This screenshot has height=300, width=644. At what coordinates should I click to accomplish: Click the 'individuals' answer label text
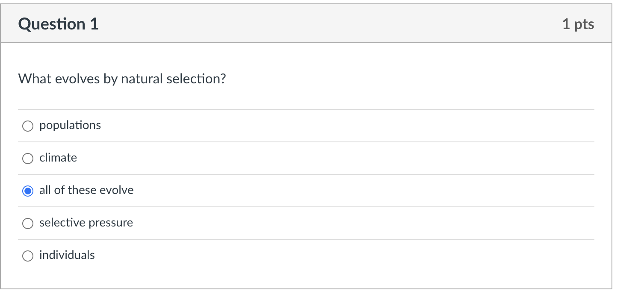coord(67,255)
